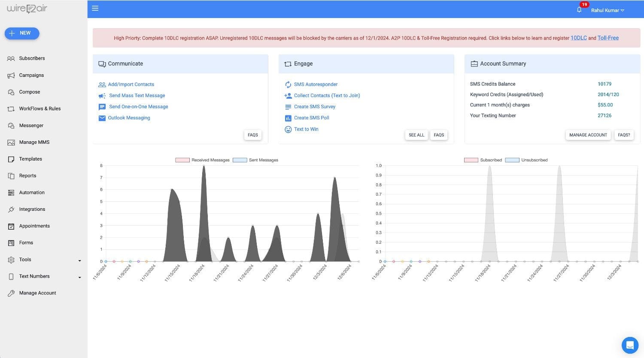Open the 10DLC registration link
Screen dimensions: 644x358
coord(578,38)
